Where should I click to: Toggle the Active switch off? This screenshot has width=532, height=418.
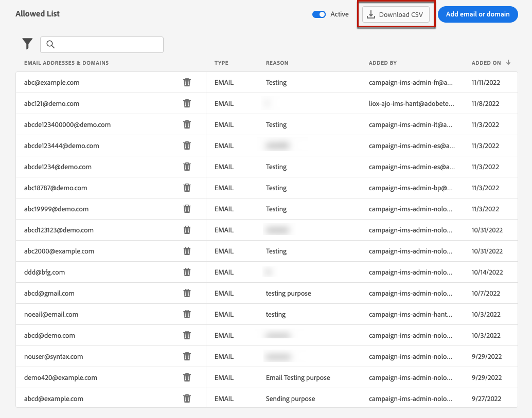319,14
